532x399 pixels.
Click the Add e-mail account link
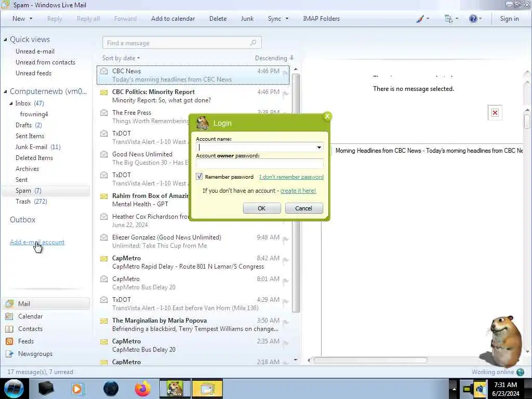(37, 242)
